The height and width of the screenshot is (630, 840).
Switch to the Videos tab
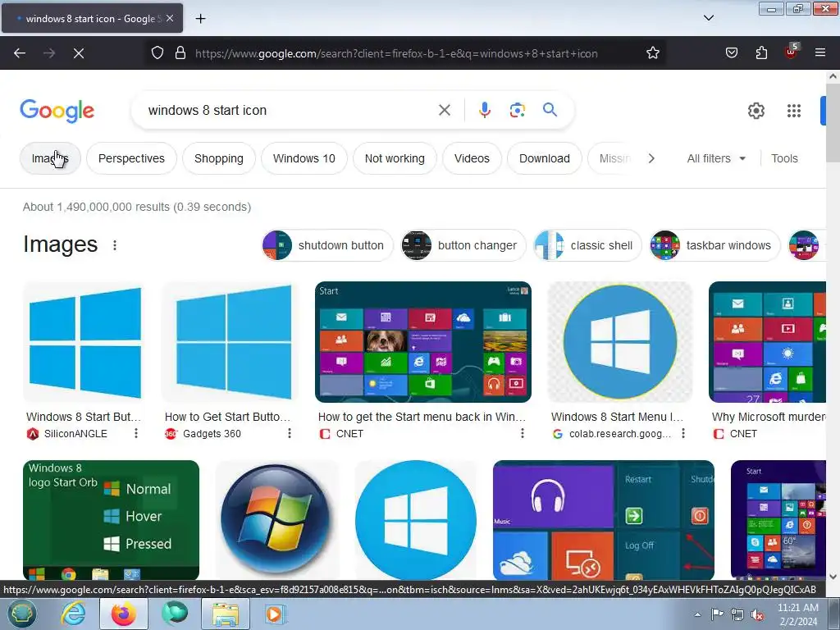coord(472,158)
